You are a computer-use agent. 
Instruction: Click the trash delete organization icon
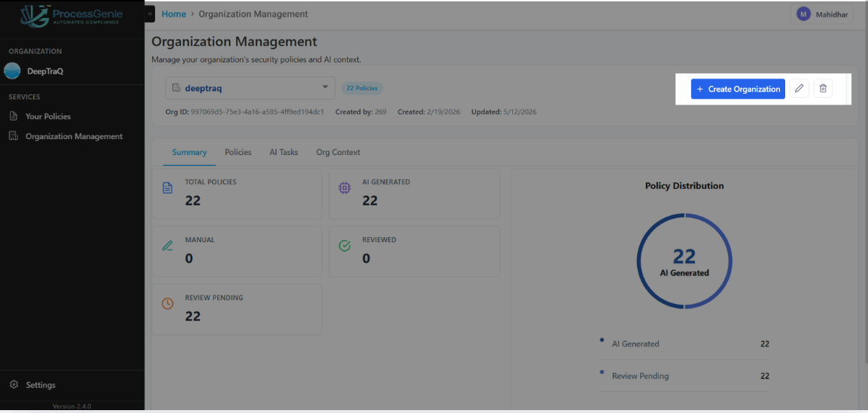[x=823, y=89]
